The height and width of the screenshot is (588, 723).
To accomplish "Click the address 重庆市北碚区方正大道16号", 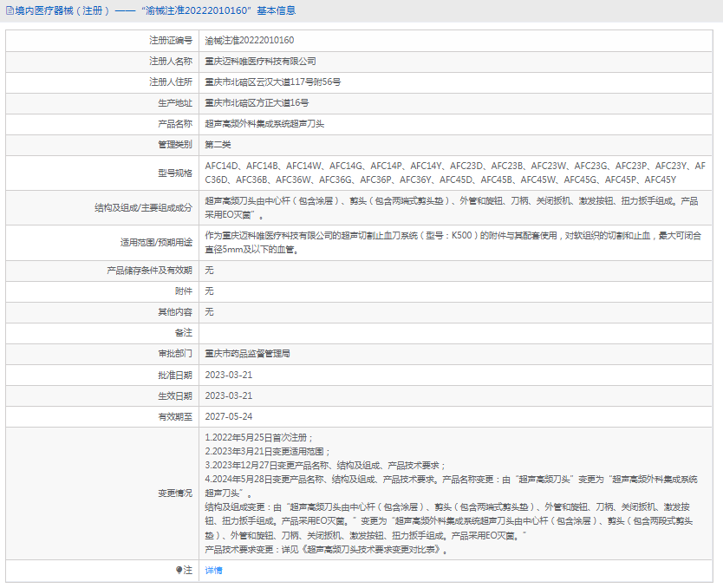I will coord(257,103).
